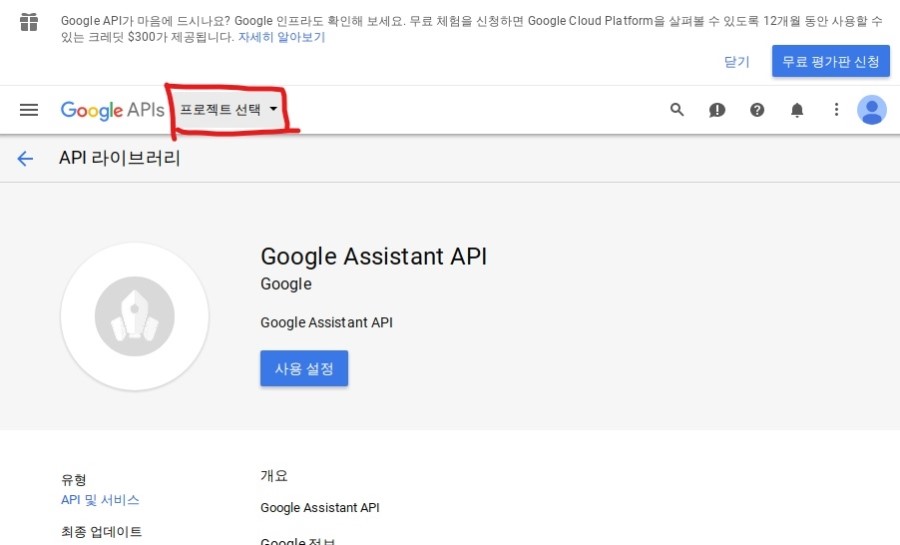Dismiss banner with 닫기 button
The image size is (900, 545).
point(737,61)
